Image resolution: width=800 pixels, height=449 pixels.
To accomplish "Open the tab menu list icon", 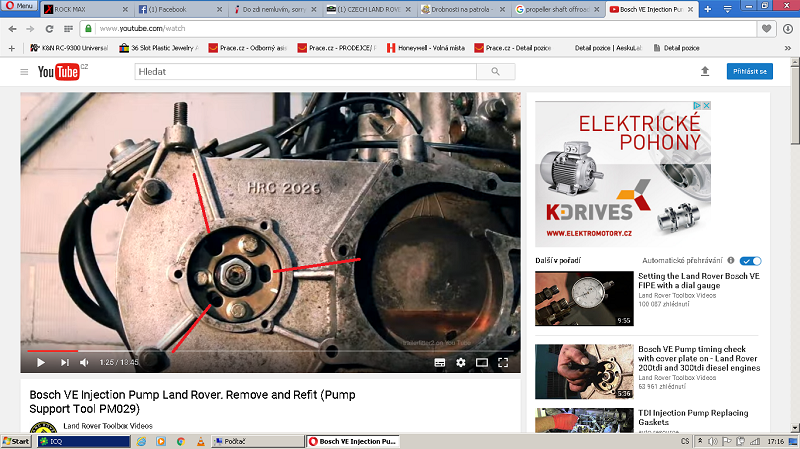I will pos(728,9).
